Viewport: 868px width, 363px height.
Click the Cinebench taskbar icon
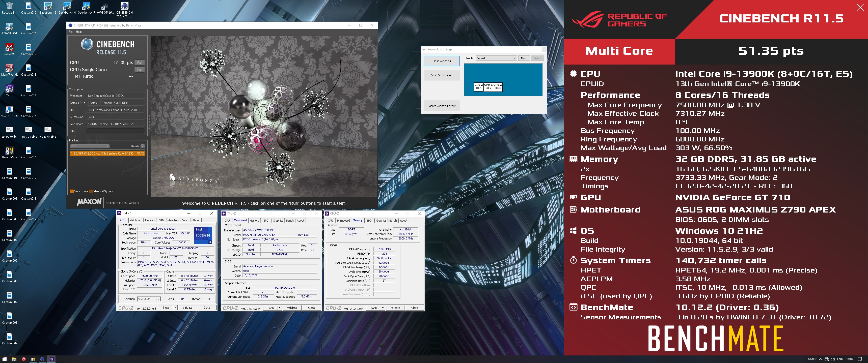tap(42, 359)
